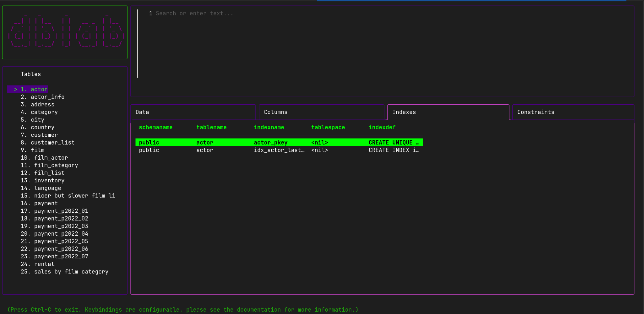Click tablename actor in idx_actor_last row

tap(205, 150)
